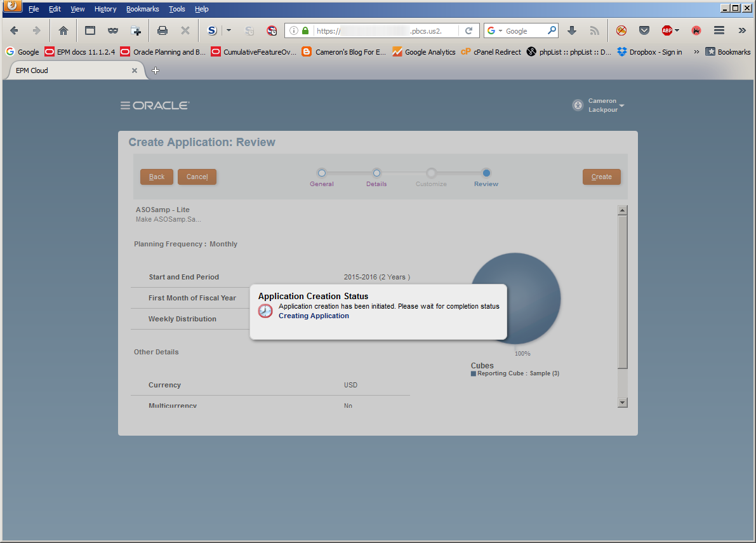
Task: Open Google bookmark
Action: tap(22, 51)
